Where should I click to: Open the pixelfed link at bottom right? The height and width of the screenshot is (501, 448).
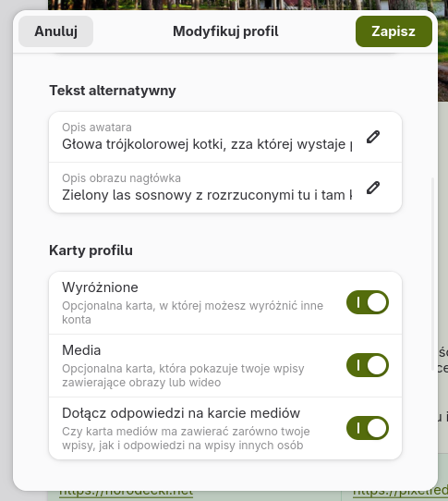[x=400, y=494]
